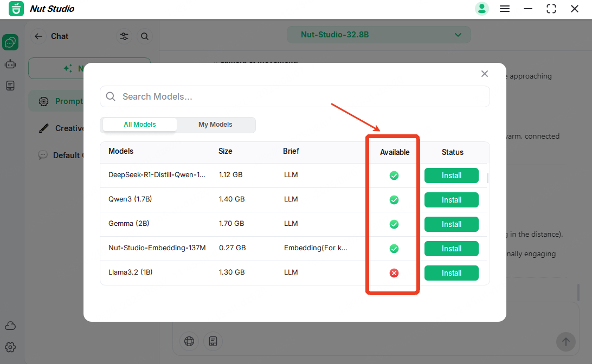The height and width of the screenshot is (364, 592).
Task: Click the Available column header
Action: tap(395, 152)
